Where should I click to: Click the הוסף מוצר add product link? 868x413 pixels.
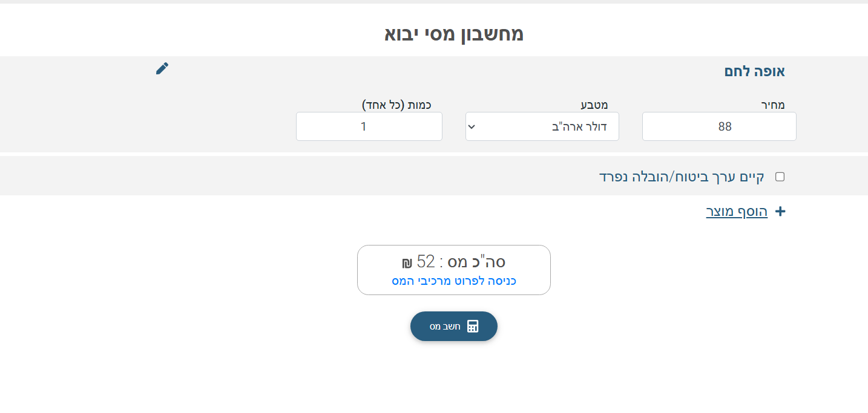pyautogui.click(x=737, y=212)
